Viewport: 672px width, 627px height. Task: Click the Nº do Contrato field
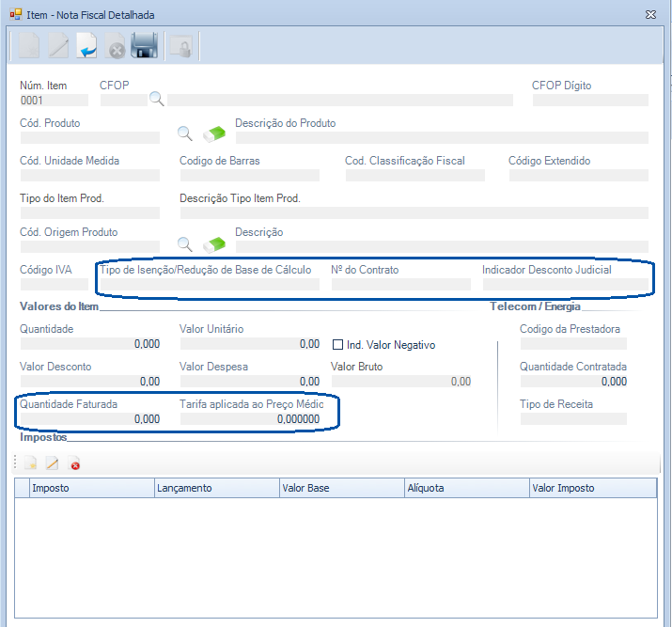(x=400, y=284)
